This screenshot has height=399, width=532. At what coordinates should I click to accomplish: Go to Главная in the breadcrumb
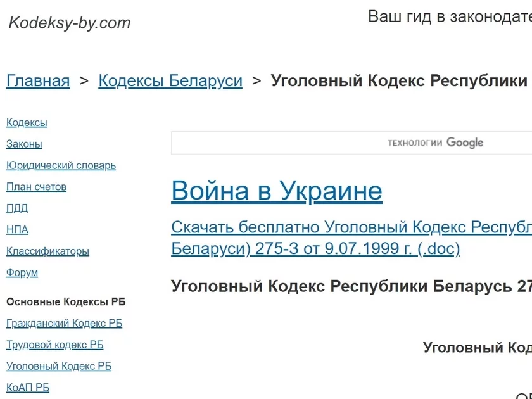[38, 81]
